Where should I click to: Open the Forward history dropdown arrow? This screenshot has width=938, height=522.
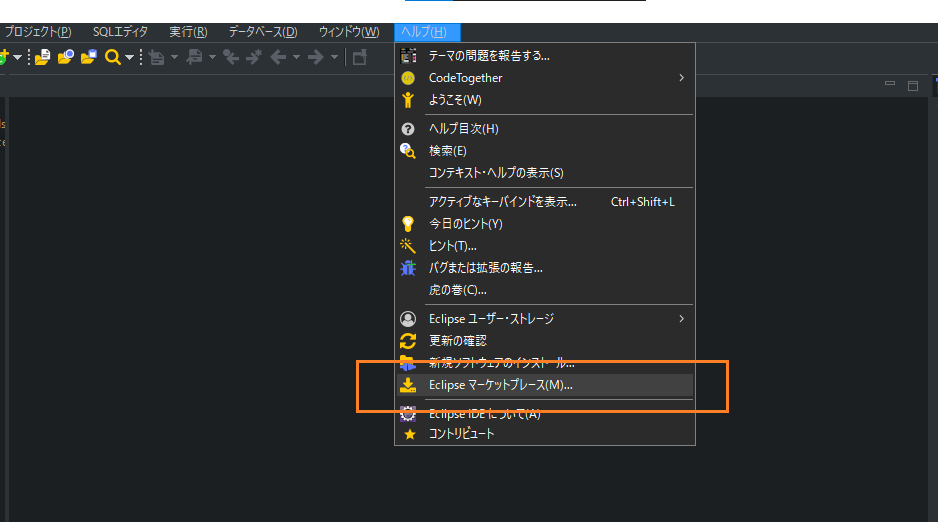click(x=334, y=57)
